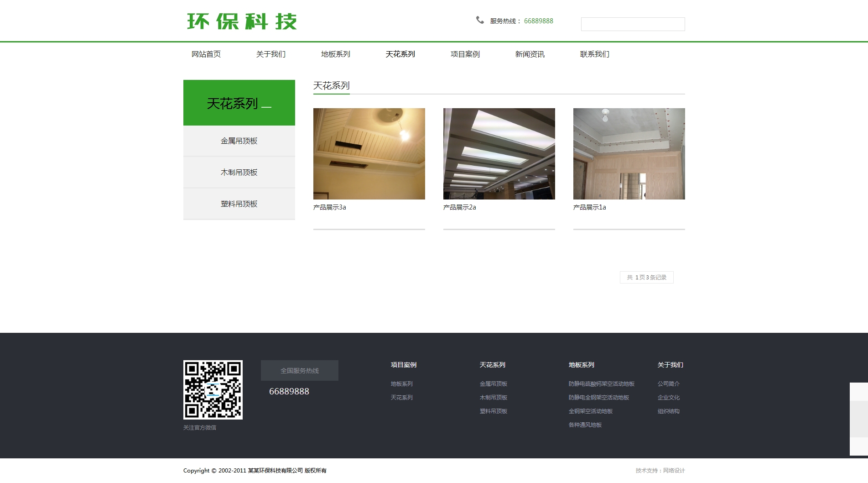Viewport: 868px width, 483px height.
Task: Choose 塑料吊顶板 in the sidebar
Action: click(239, 204)
